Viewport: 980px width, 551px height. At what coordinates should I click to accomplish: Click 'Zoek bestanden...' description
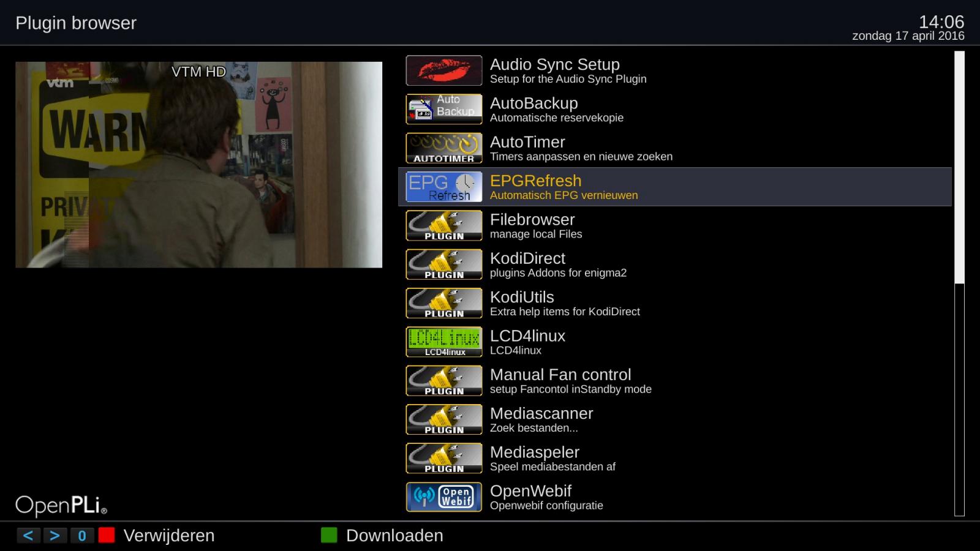(x=533, y=428)
